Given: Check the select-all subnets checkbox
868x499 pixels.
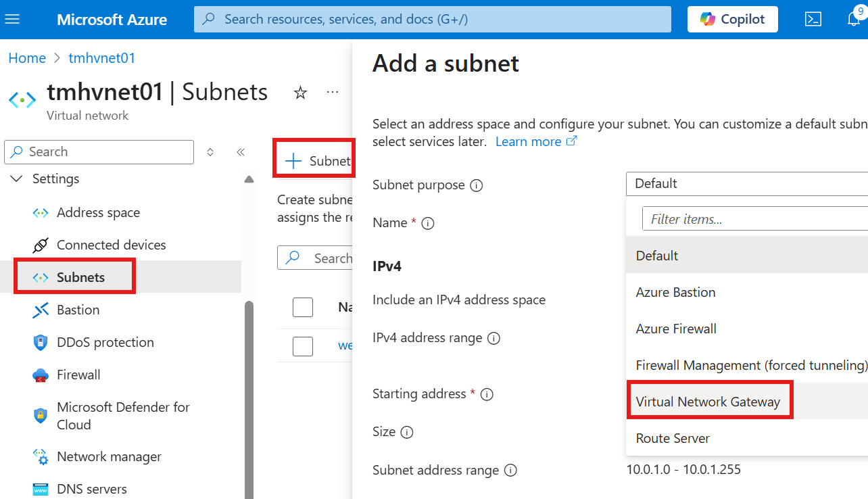Looking at the screenshot, I should tap(303, 307).
